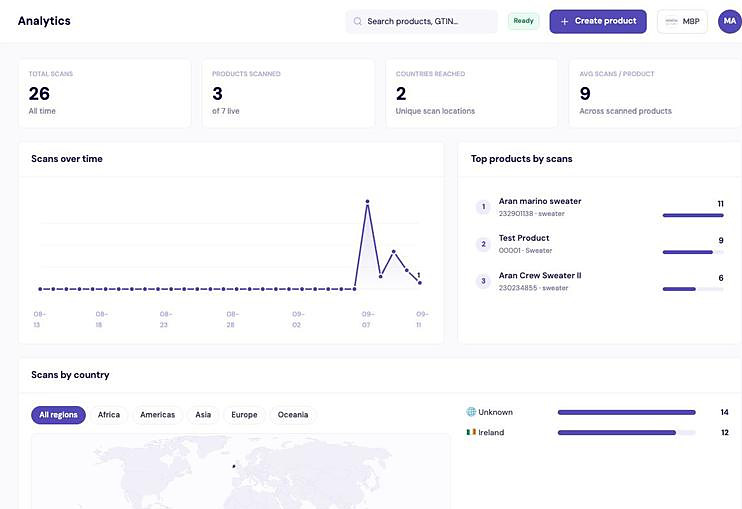742x509 pixels.
Task: Click the "Scans by country" heading
Action: (x=70, y=375)
